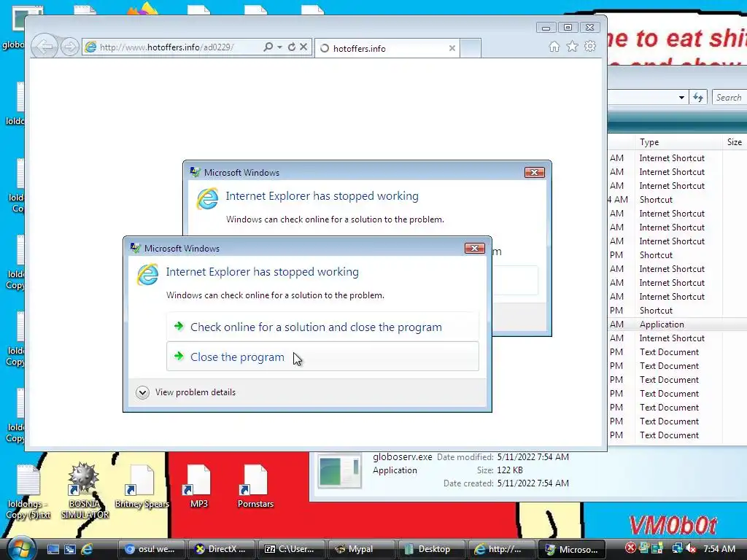
Task: Open the IE tools gear menu
Action: click(x=590, y=46)
